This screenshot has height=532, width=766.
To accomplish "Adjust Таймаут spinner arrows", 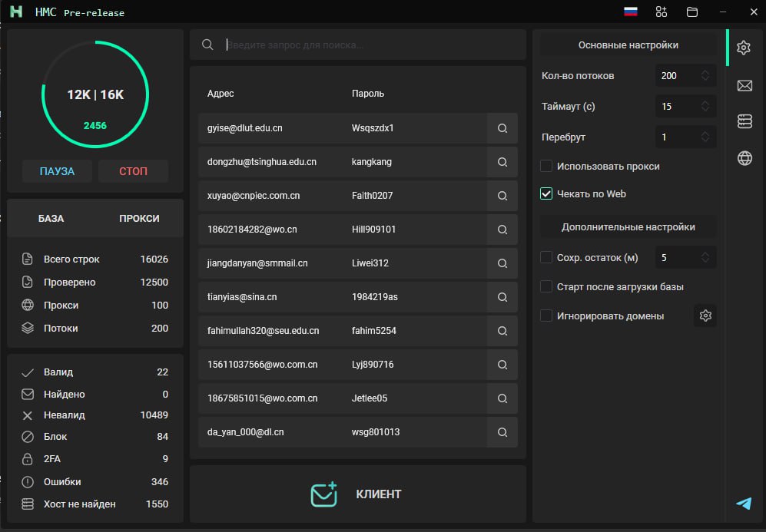I will pos(705,106).
